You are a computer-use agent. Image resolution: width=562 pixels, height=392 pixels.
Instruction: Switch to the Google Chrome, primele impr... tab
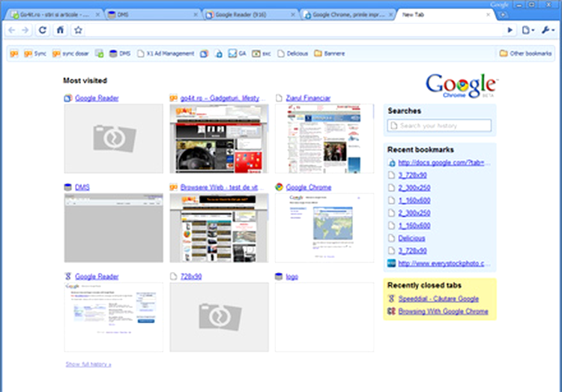pyautogui.click(x=348, y=15)
